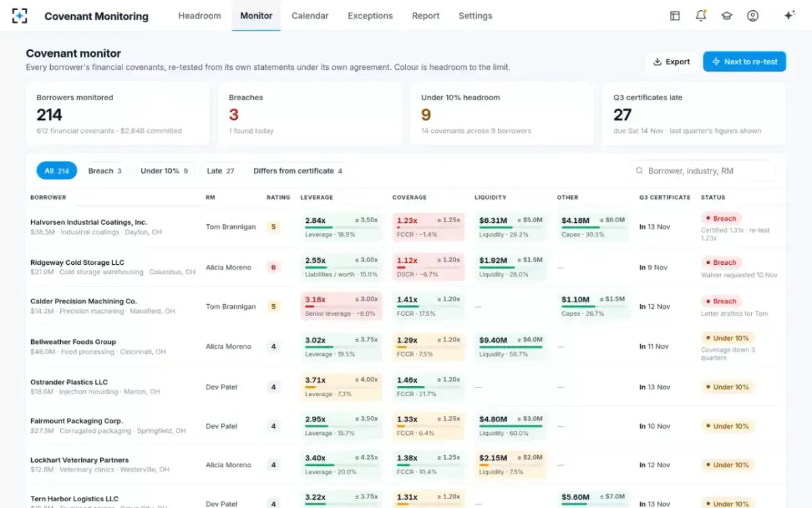The image size is (812, 508).
Task: Go to the Calendar tab
Action: 310,16
